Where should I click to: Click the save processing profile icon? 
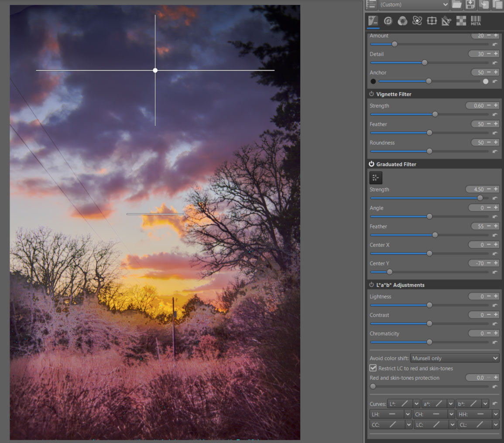(x=470, y=4)
